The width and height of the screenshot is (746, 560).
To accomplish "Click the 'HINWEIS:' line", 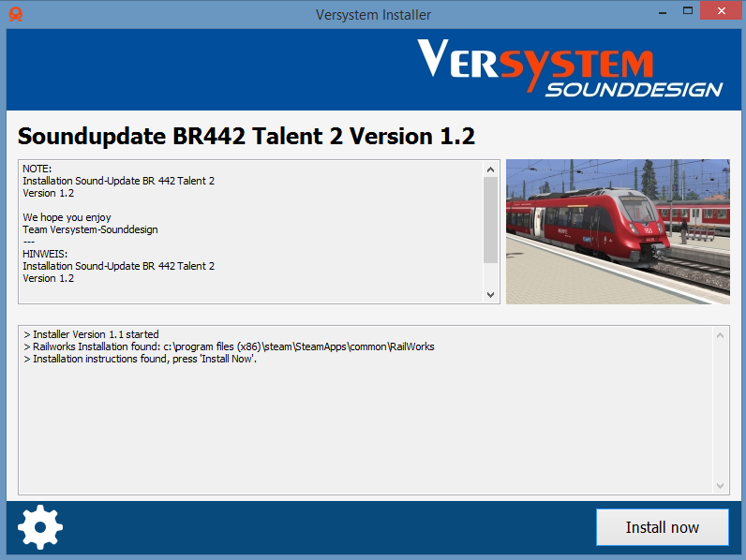I will (45, 254).
